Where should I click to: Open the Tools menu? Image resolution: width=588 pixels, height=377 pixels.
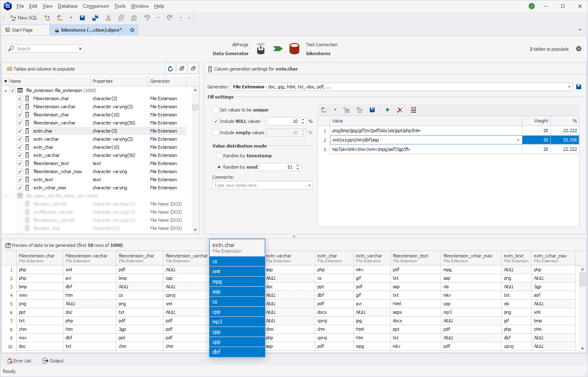[x=120, y=6]
